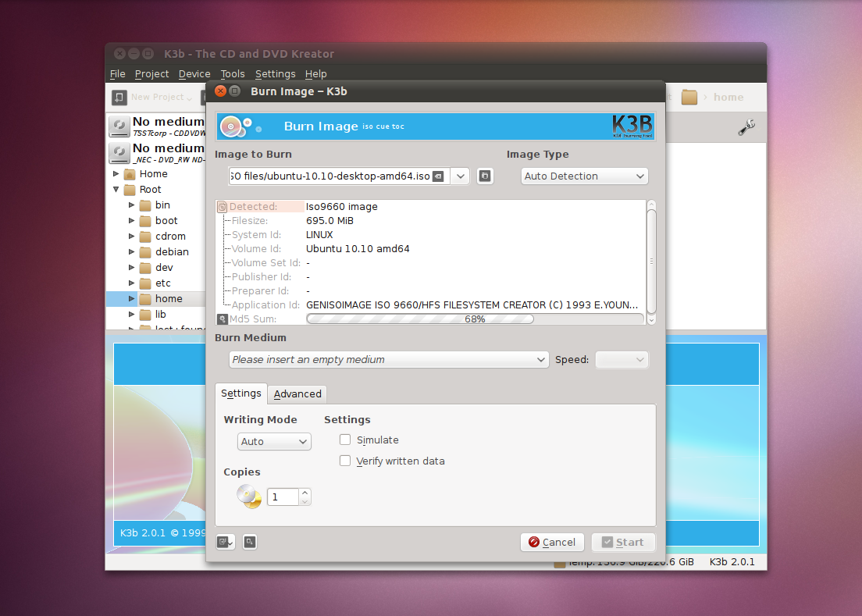Viewport: 862px width, 616px height.
Task: Click the NEC DVD_RW drive icon
Action: (x=119, y=153)
